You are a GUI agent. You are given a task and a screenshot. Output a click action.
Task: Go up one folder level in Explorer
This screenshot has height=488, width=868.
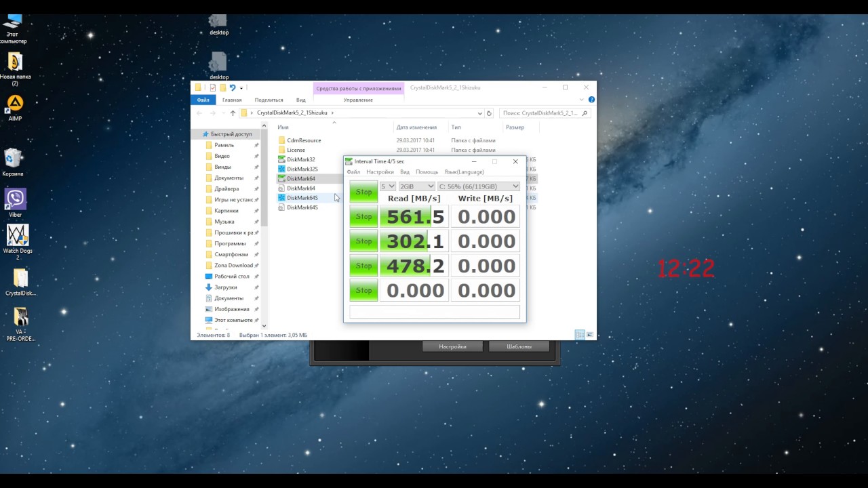[x=233, y=113]
